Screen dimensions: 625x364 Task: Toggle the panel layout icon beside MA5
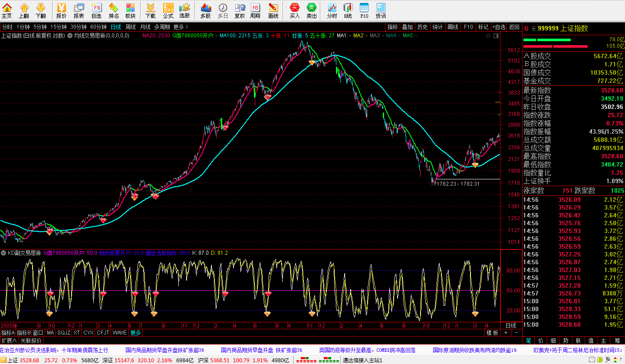(x=496, y=36)
